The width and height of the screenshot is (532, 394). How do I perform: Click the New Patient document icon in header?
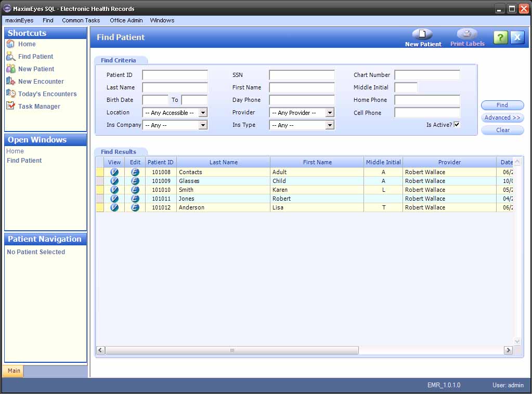click(422, 34)
